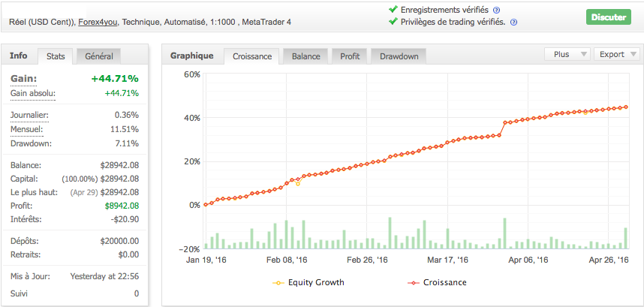The width and height of the screenshot is (644, 307).
Task: Open the Export dropdown menu
Action: coord(617,54)
